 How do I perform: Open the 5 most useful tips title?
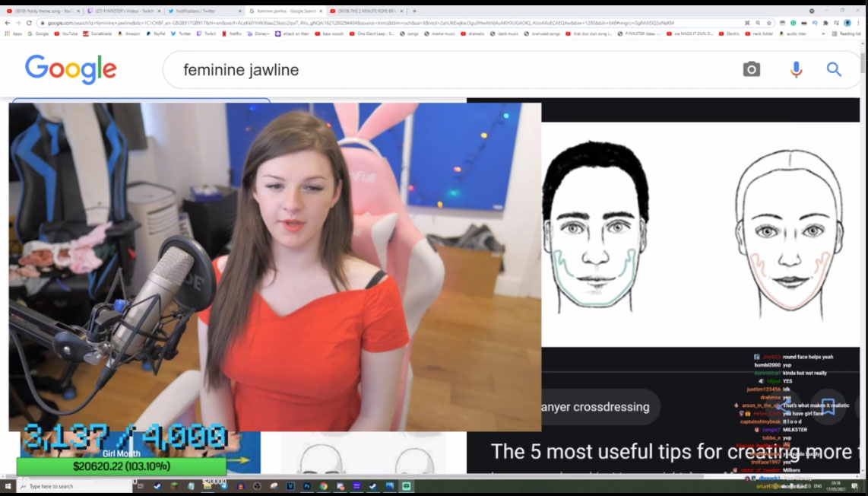671,452
